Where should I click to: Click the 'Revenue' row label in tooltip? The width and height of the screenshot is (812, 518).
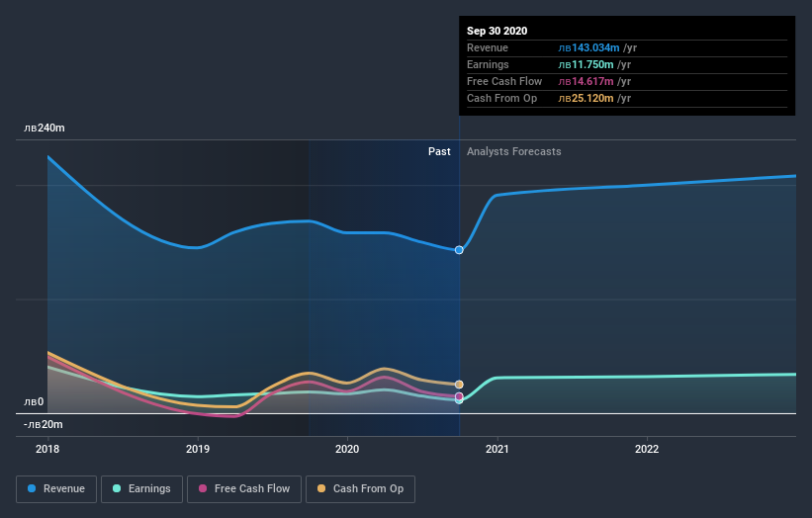point(488,47)
